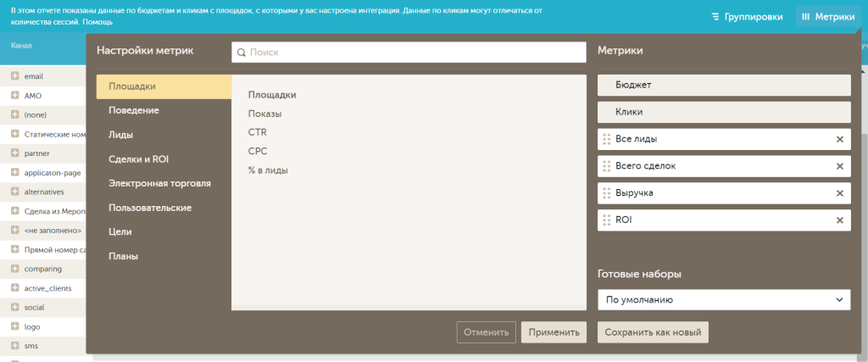The width and height of the screenshot is (868, 362).
Task: Remove the Всего сделок metric
Action: [840, 166]
